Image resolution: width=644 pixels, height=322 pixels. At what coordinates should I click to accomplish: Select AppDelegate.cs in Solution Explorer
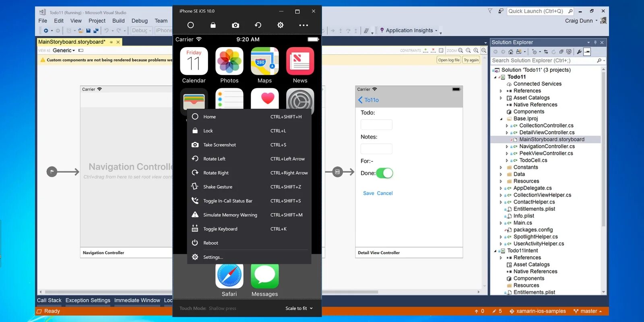pyautogui.click(x=533, y=188)
